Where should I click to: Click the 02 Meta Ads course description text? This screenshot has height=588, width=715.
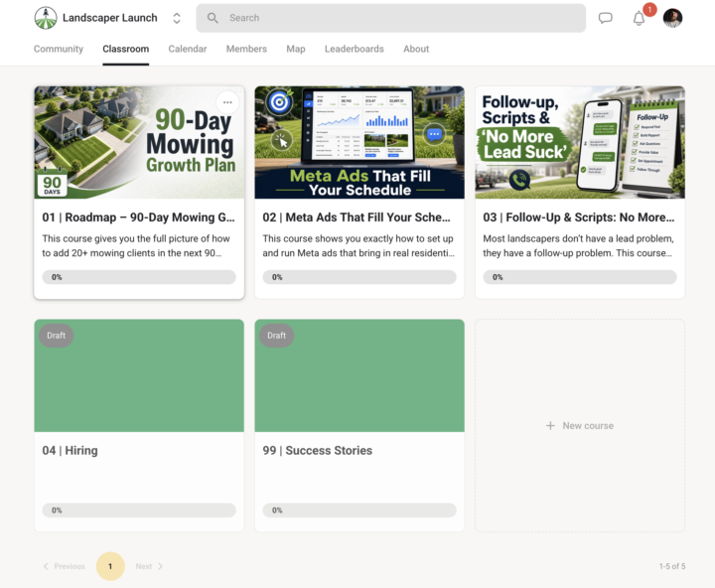[358, 246]
